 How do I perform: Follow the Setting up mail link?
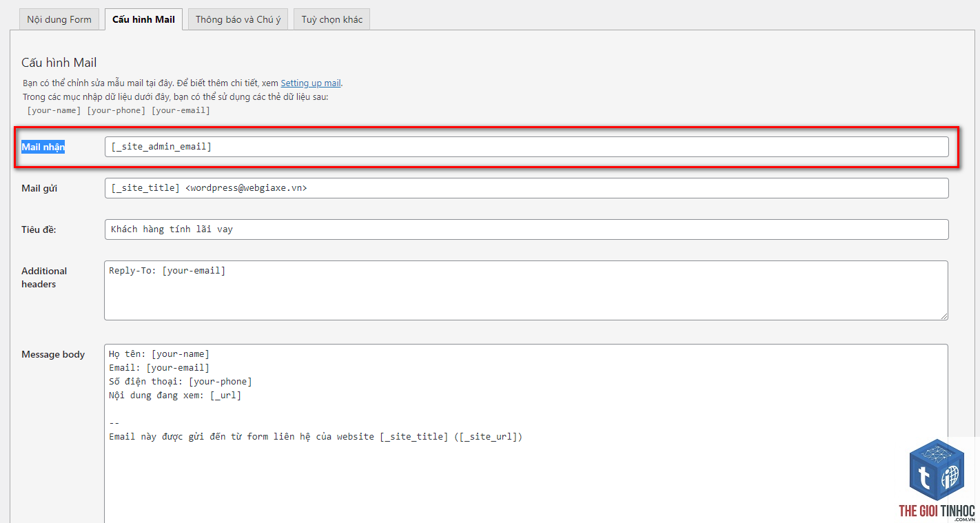click(311, 83)
